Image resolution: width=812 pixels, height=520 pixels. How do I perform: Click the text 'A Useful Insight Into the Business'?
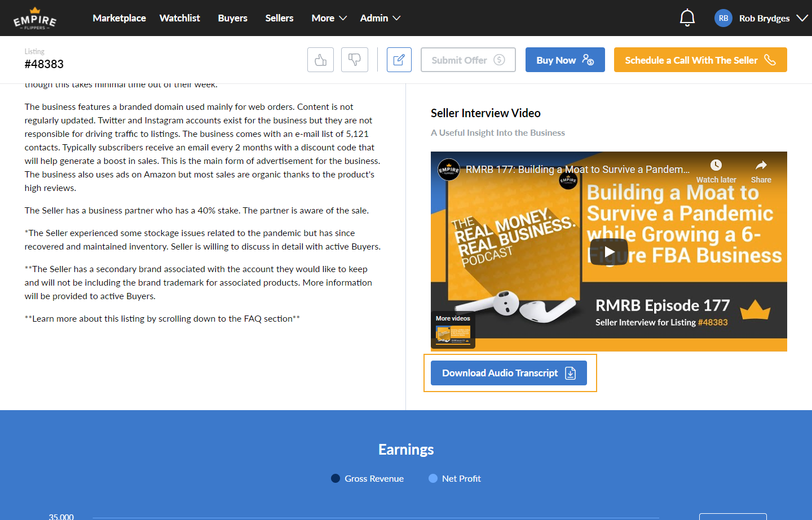pyautogui.click(x=498, y=133)
